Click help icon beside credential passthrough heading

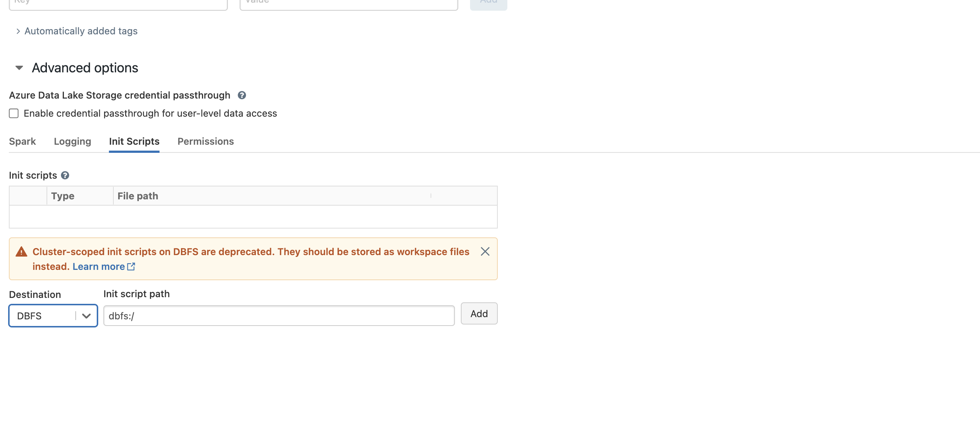[x=241, y=95]
